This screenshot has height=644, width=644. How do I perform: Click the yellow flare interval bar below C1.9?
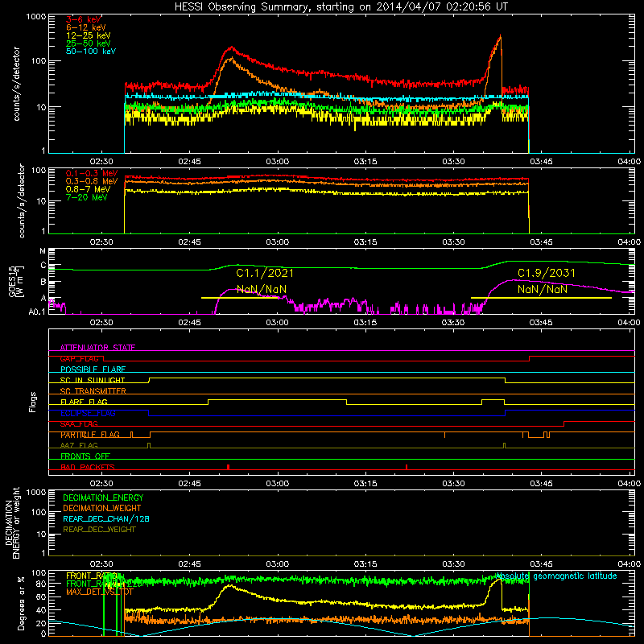point(541,298)
